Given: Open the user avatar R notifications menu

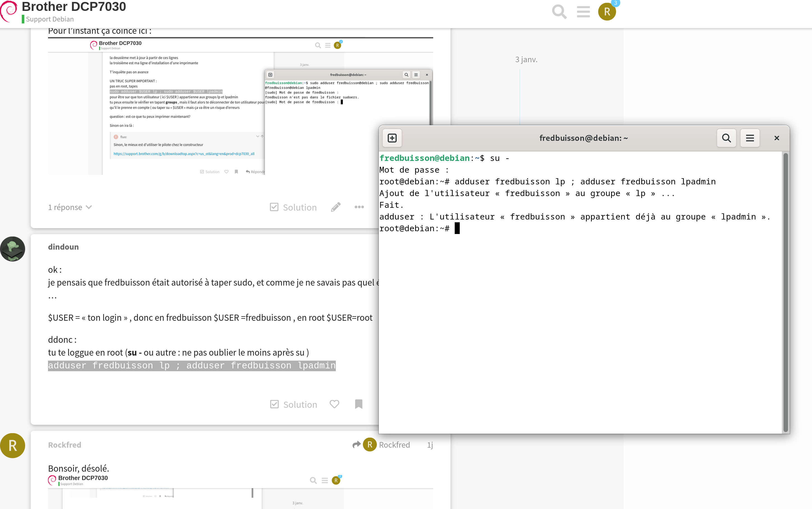Looking at the screenshot, I should [607, 12].
